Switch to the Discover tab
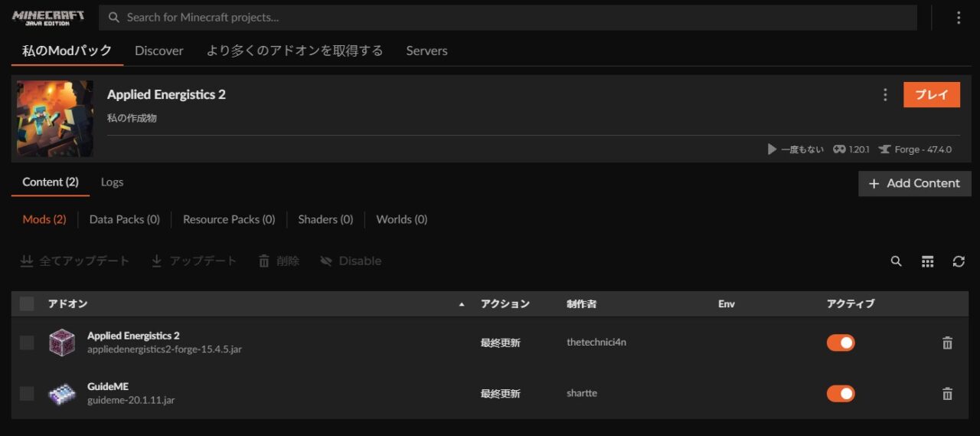Image resolution: width=980 pixels, height=436 pixels. pyautogui.click(x=159, y=51)
